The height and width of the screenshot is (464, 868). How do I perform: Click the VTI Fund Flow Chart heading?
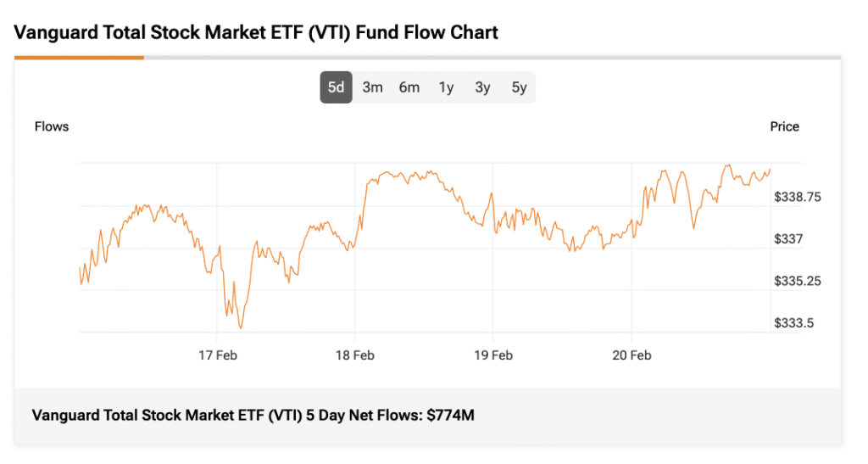coord(256,33)
